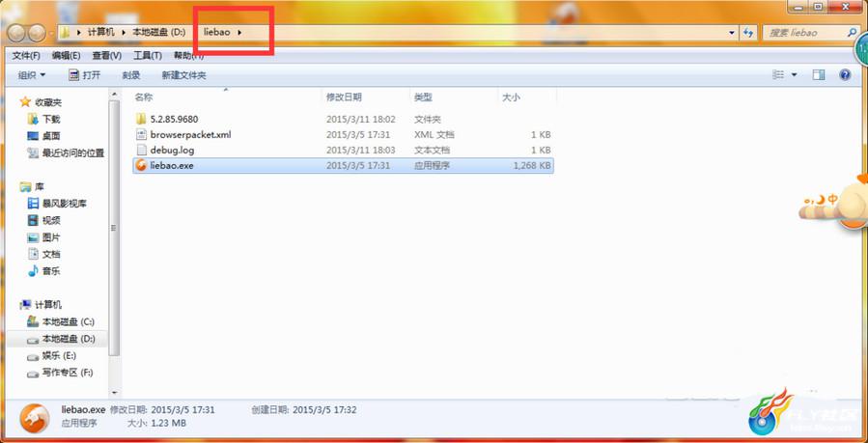
Task: Click the 图片 library icon
Action: pyautogui.click(x=33, y=237)
